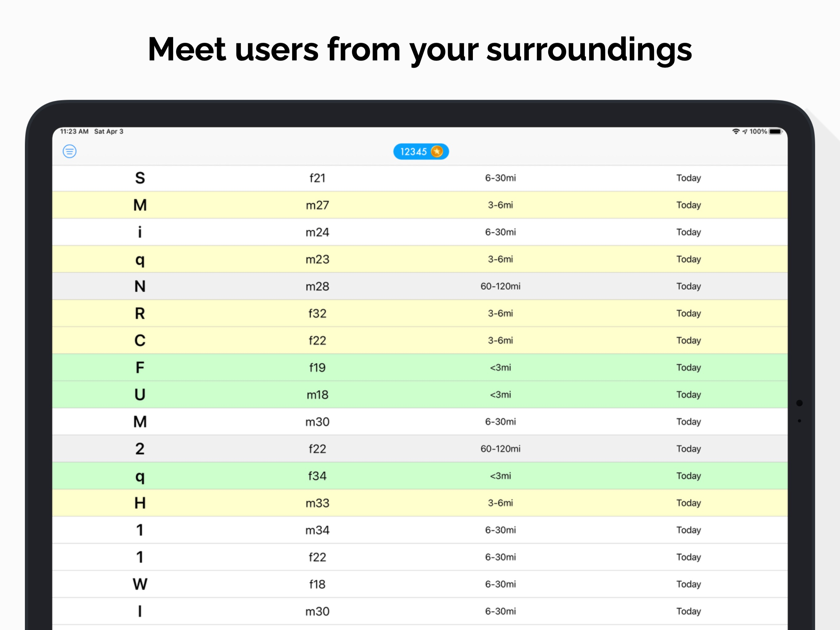Tap the f32 user row
Screen dimensions: 840x630
tap(318, 313)
